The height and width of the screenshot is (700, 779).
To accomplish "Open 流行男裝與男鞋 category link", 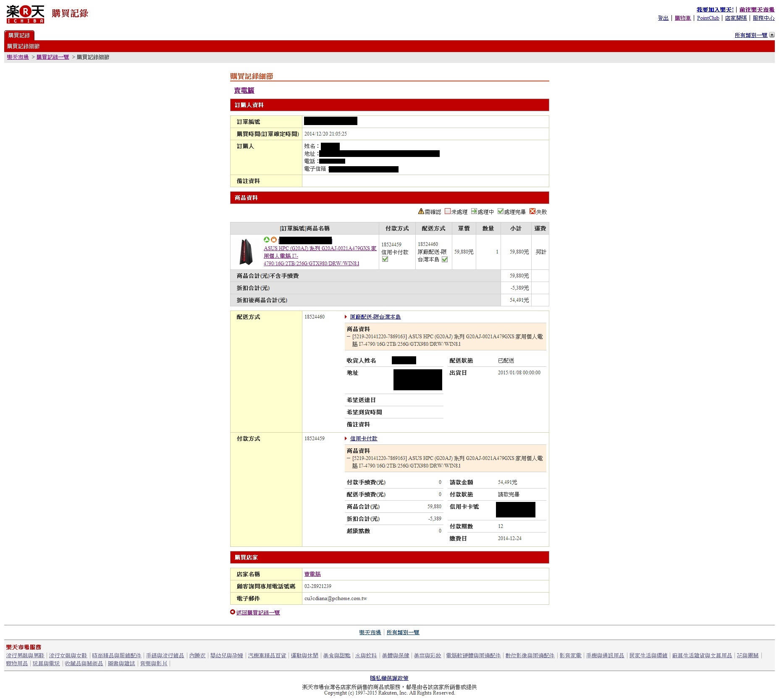I will [25, 656].
